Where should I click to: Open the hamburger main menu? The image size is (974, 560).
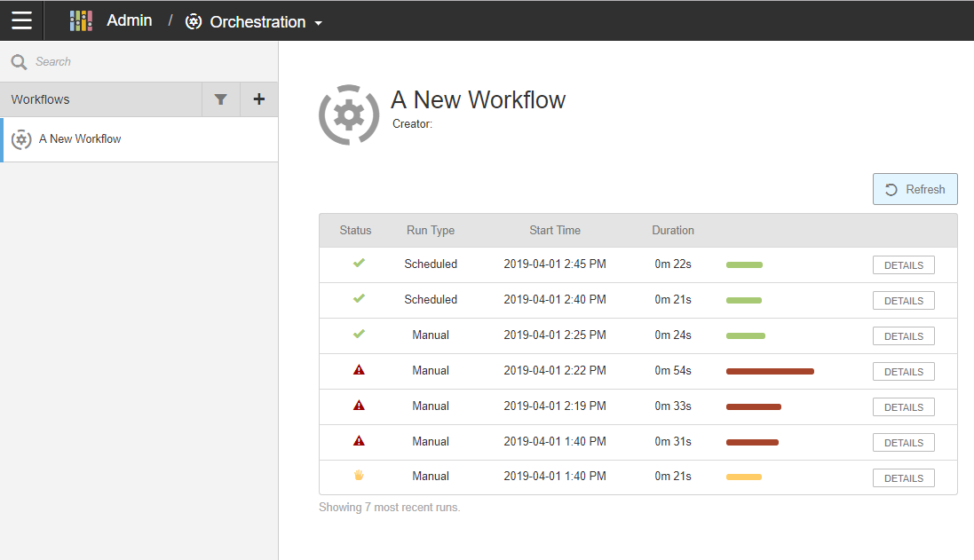point(21,20)
